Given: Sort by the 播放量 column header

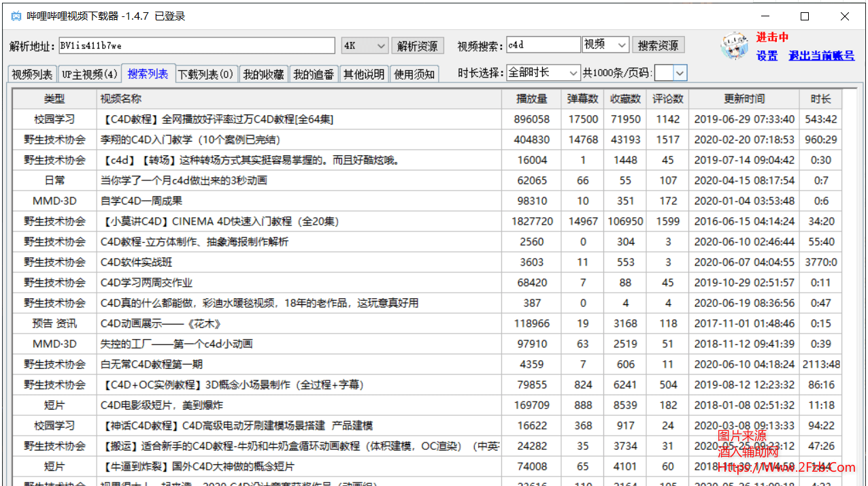Looking at the screenshot, I should (x=531, y=99).
